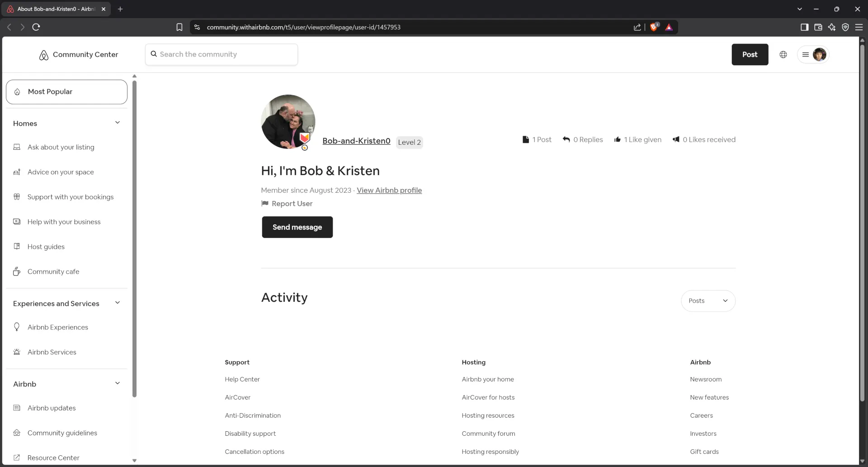This screenshot has height=467, width=868.
Task: Click the Airbnb updates newspaper icon
Action: coord(17,408)
